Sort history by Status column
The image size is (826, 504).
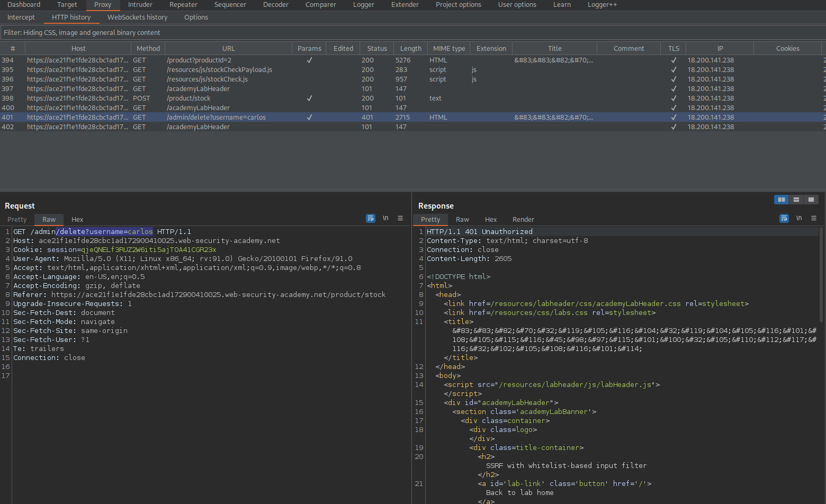(x=377, y=48)
